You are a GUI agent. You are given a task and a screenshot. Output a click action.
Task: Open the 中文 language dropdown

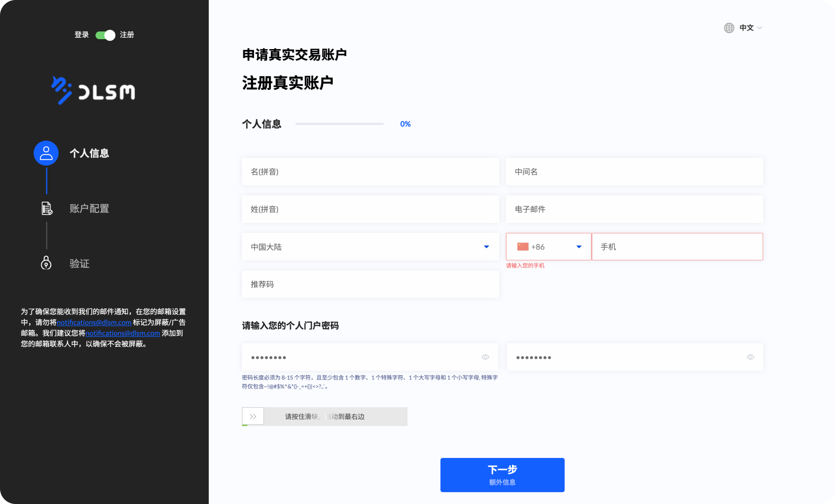coord(749,27)
